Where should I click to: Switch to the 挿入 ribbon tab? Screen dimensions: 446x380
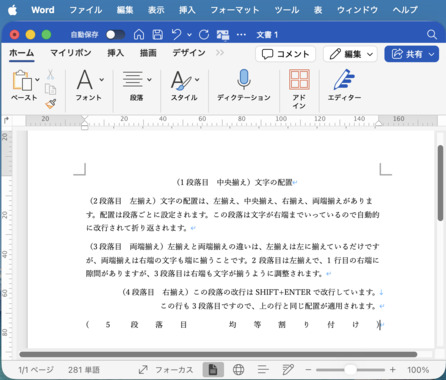point(115,53)
